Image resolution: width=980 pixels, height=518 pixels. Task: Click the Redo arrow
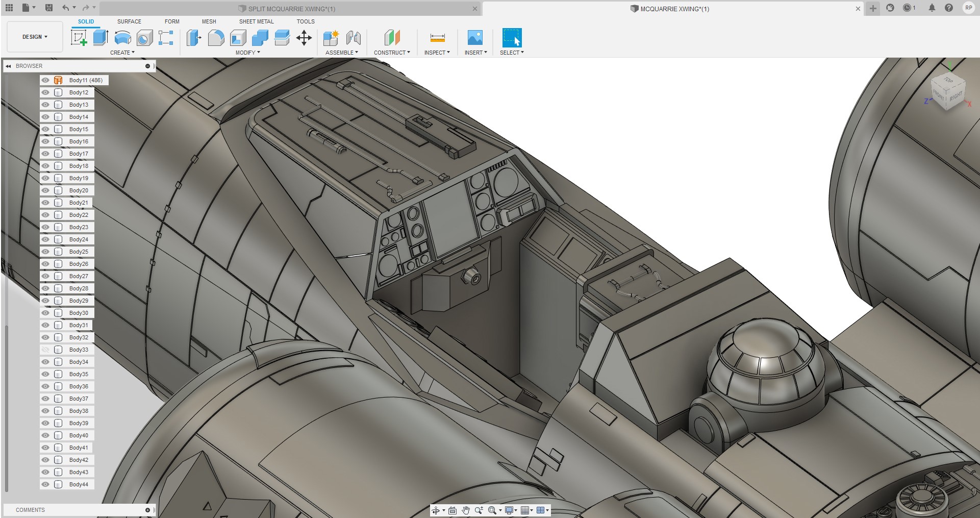click(x=86, y=8)
